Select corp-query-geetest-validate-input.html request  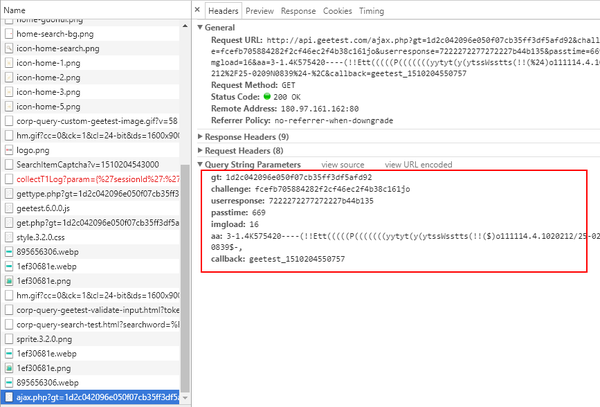click(90, 310)
